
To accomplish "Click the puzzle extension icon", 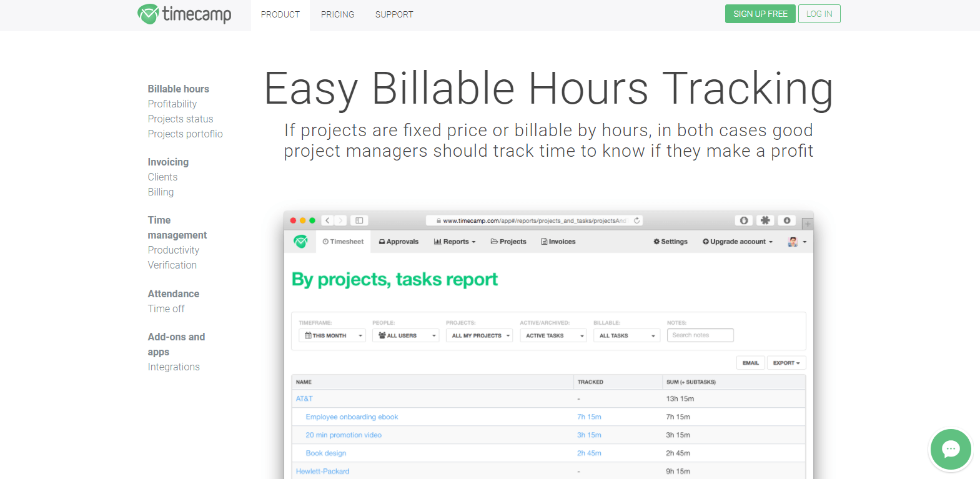I will click(x=765, y=220).
